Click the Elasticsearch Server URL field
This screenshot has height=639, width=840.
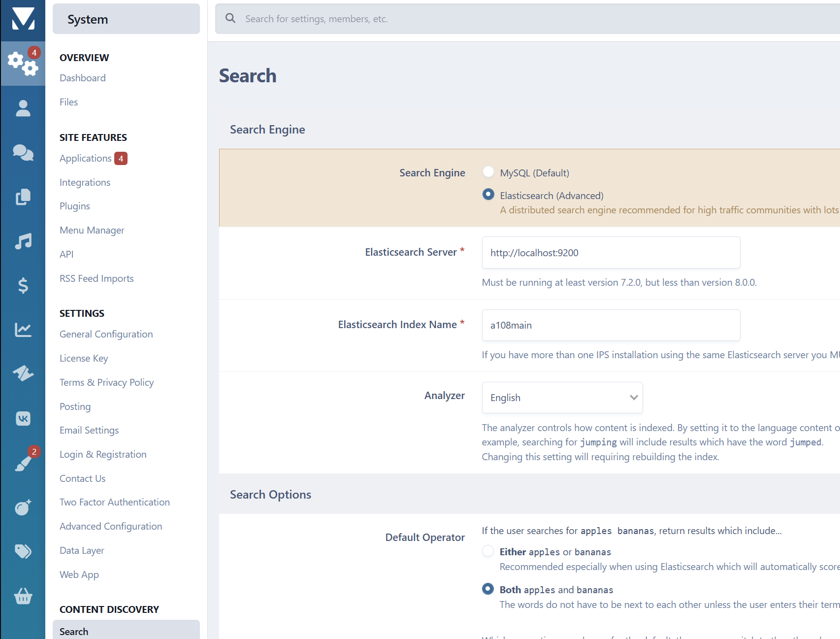pyautogui.click(x=611, y=253)
